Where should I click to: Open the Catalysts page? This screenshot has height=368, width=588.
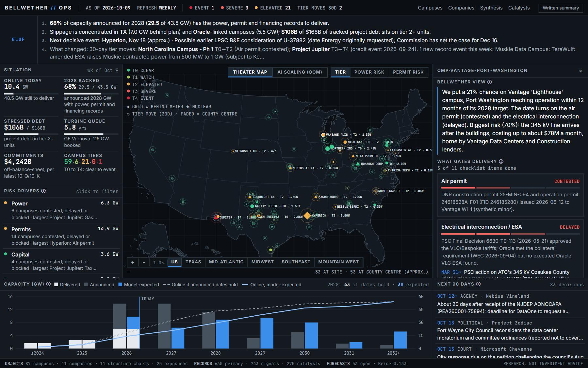pos(519,8)
